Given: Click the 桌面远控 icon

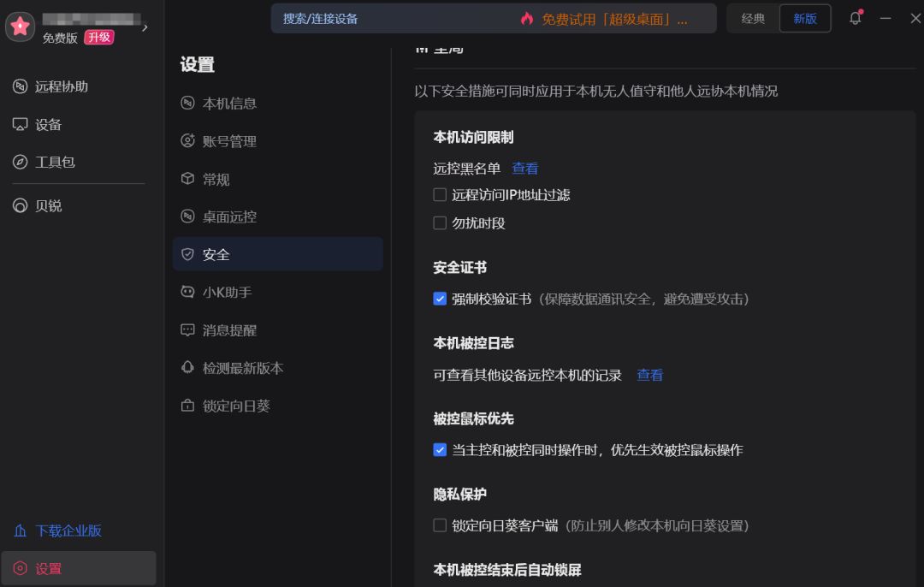Looking at the screenshot, I should [187, 216].
